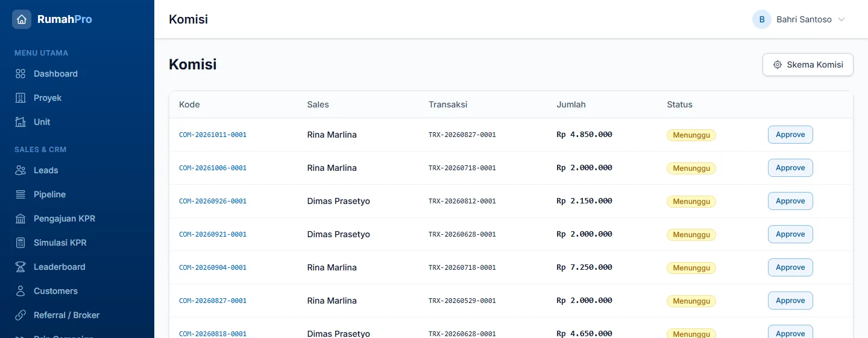
Task: Go to the Proyek menu item
Action: tap(77, 98)
